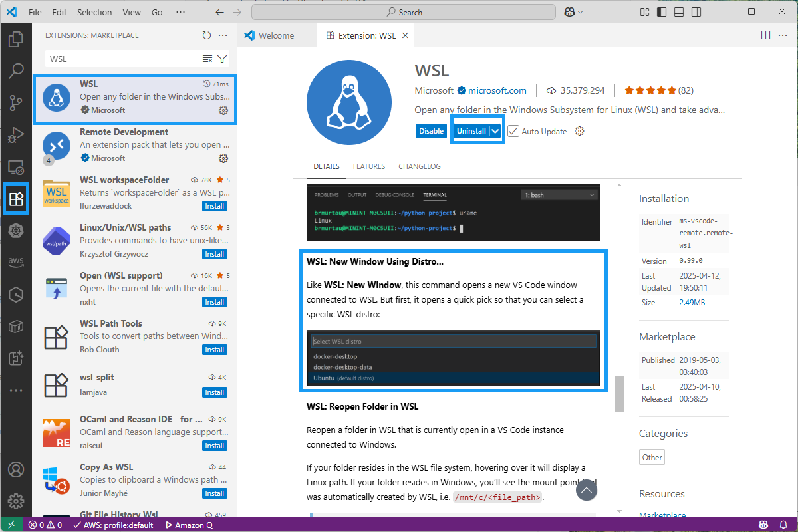
Task: Show hidden menus via the title bar ellipsis
Action: coord(181,12)
